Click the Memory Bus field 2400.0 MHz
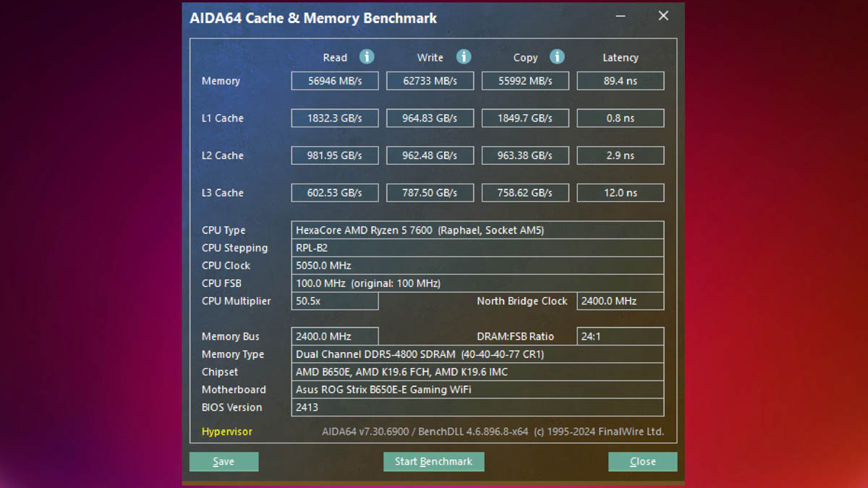Viewport: 868px width, 488px height. coord(335,336)
